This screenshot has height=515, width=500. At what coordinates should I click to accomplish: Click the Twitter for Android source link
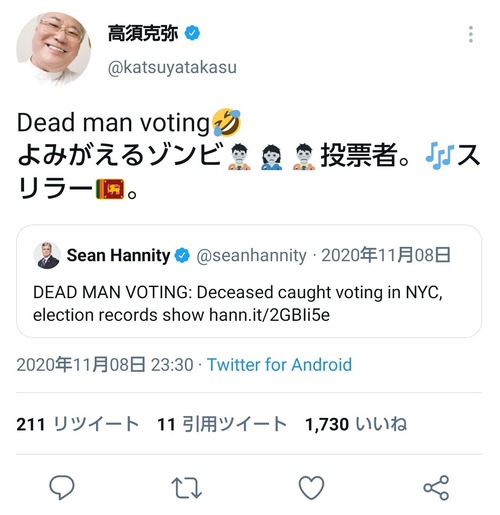279,364
